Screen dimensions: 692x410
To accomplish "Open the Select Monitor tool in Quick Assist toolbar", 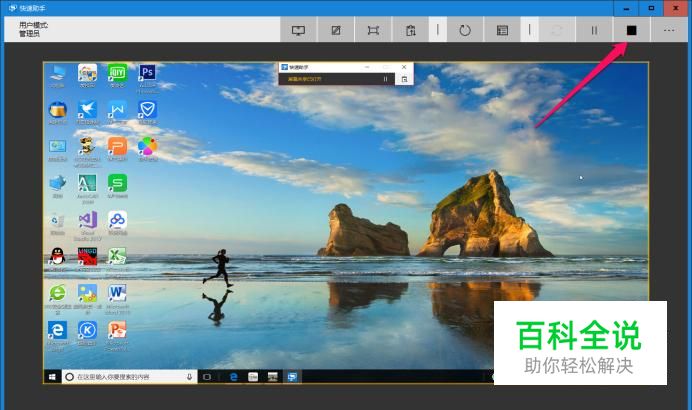I will 298,30.
